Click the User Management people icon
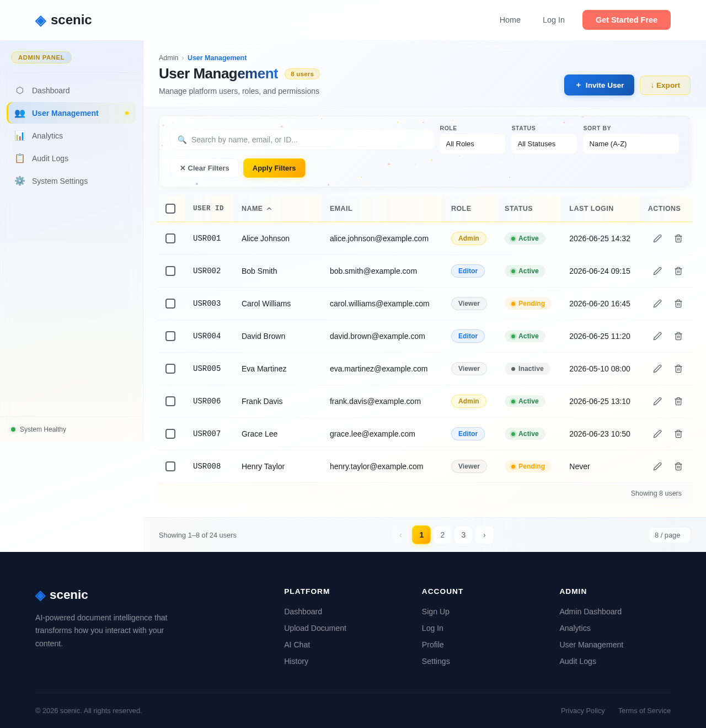 pos(20,113)
